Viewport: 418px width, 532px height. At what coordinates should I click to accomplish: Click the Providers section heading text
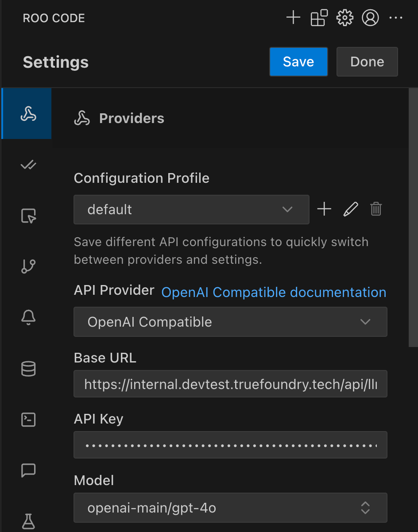tap(132, 118)
